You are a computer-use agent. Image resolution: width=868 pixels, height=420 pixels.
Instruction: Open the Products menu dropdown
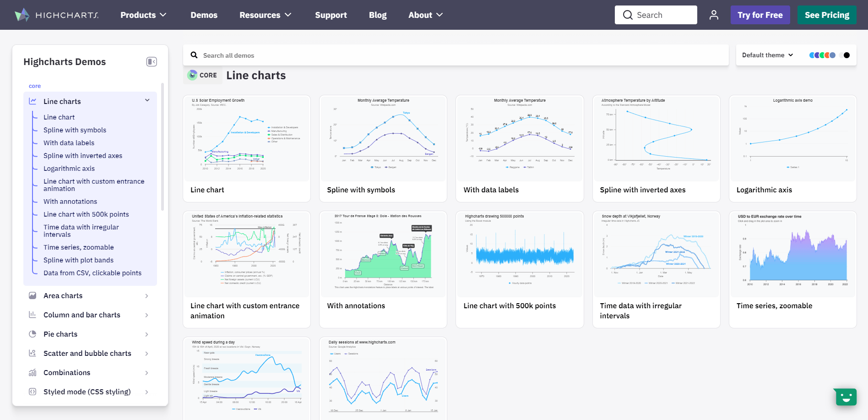143,15
